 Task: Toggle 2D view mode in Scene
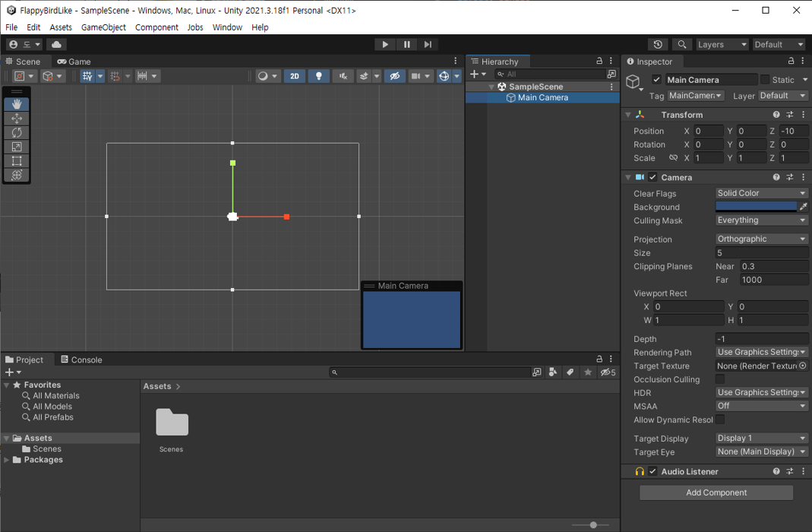tap(295, 76)
